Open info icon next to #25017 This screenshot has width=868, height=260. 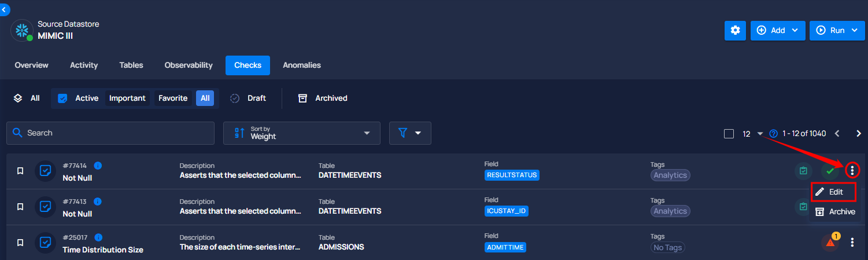(x=98, y=237)
